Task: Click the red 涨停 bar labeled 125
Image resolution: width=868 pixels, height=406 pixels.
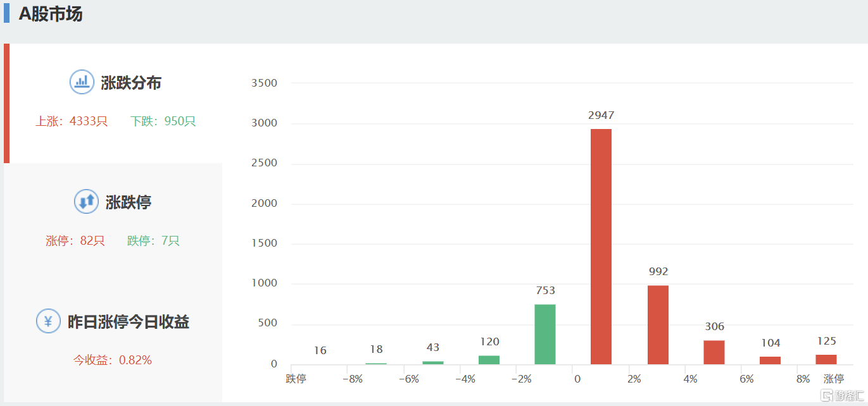Action: pyautogui.click(x=826, y=359)
